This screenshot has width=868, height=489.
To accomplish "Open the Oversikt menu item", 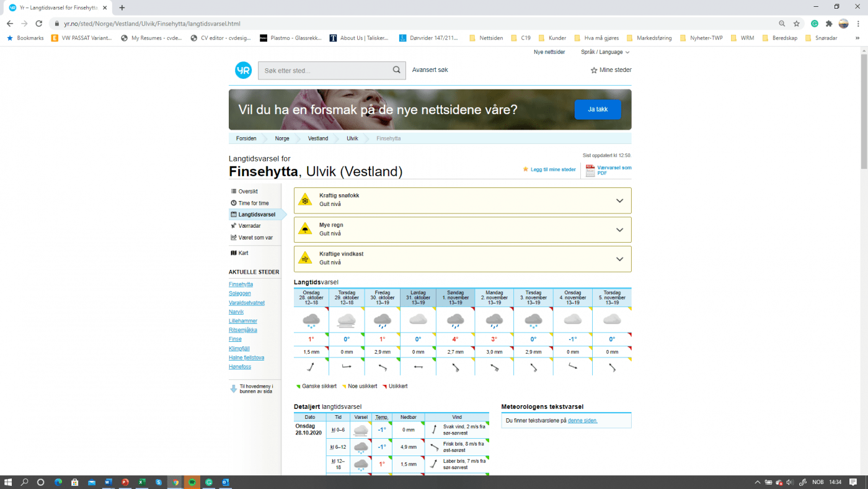I will click(248, 191).
